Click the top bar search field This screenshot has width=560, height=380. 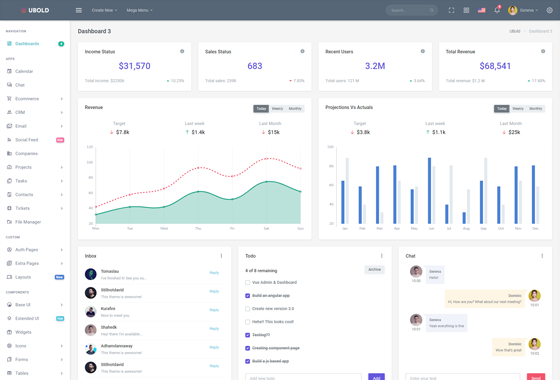pos(412,10)
